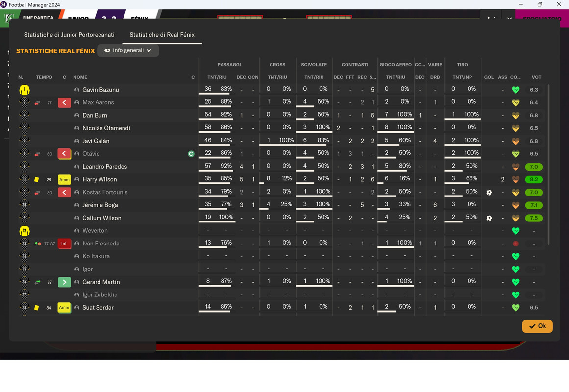Sort by GOL column header
This screenshot has height=392, width=569.
[x=489, y=77]
